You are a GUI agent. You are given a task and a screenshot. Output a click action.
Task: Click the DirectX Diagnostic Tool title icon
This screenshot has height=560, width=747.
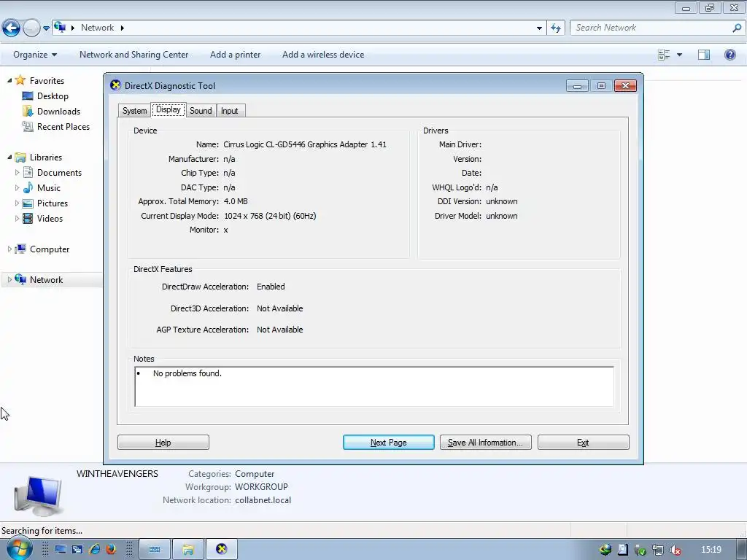(x=115, y=85)
